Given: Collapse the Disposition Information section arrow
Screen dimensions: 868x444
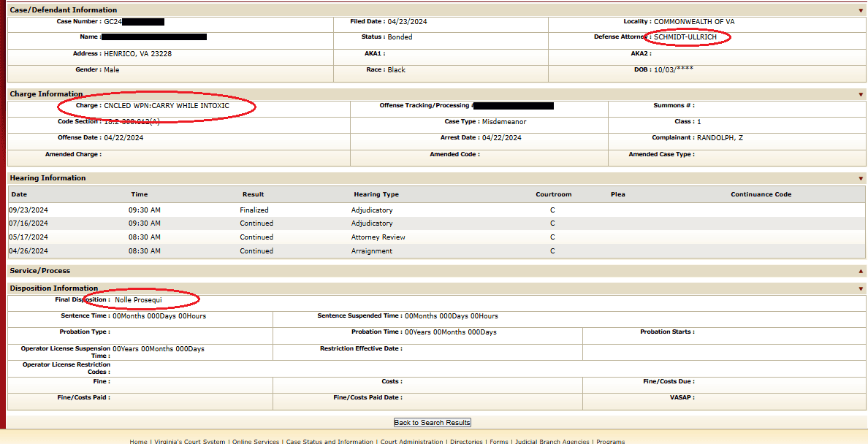Looking at the screenshot, I should [x=861, y=288].
